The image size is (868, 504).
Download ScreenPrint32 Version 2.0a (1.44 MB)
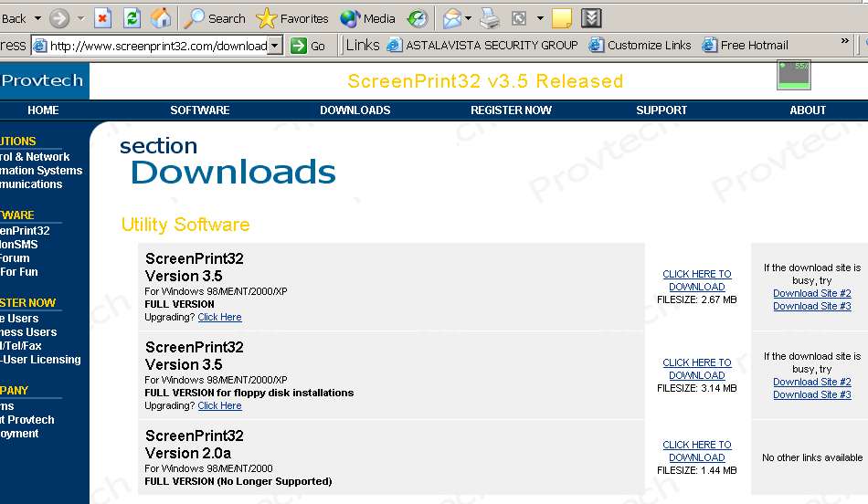point(697,451)
